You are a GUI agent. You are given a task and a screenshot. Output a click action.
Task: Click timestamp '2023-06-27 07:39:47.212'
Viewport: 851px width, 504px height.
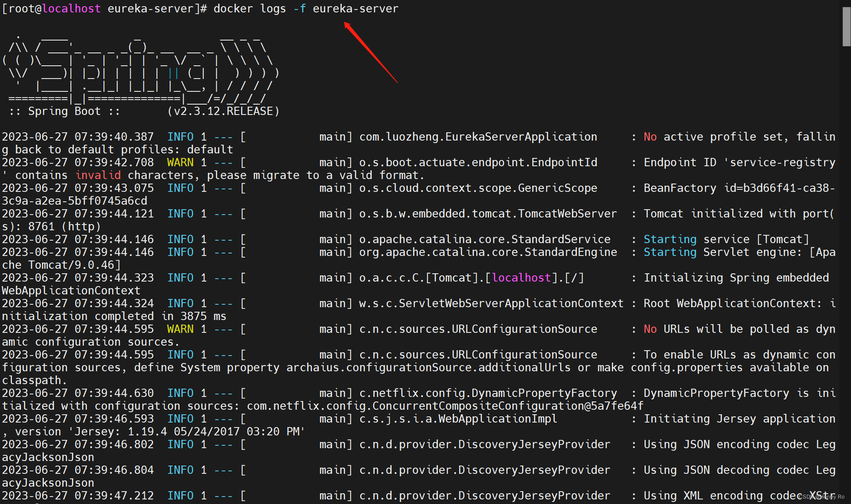tap(78, 496)
